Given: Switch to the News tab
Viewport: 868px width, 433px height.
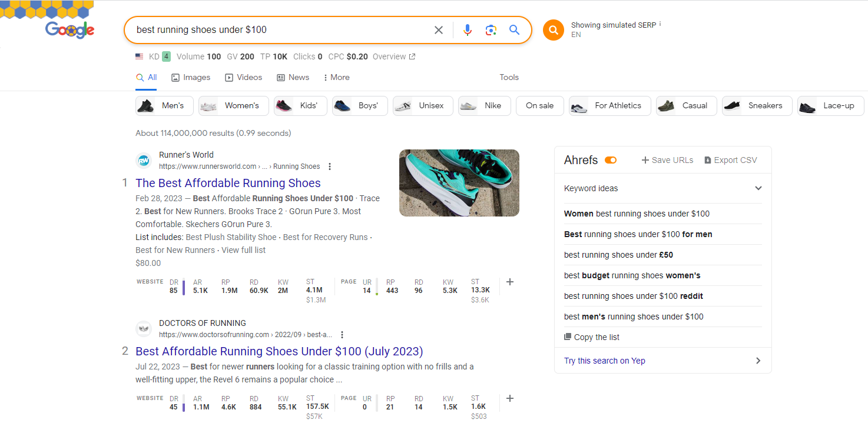Looking at the screenshot, I should 293,77.
